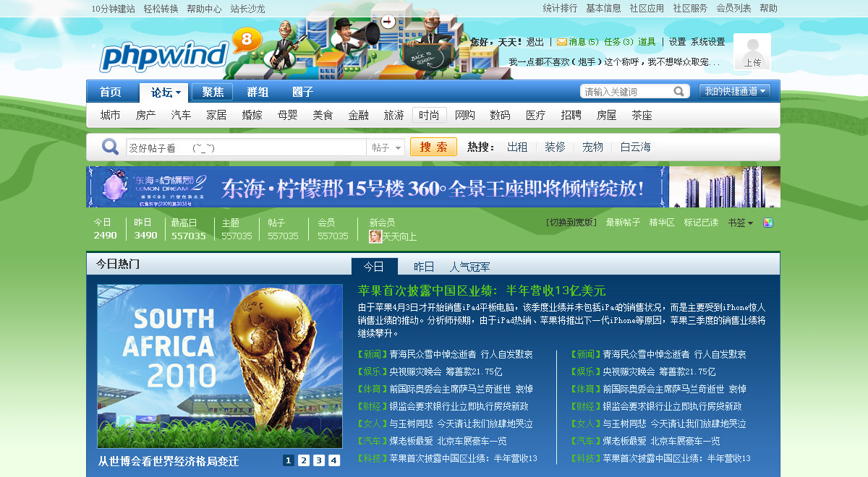Image resolution: width=868 pixels, height=477 pixels.
Task: Open the 最新帖子 link
Action: (x=623, y=223)
